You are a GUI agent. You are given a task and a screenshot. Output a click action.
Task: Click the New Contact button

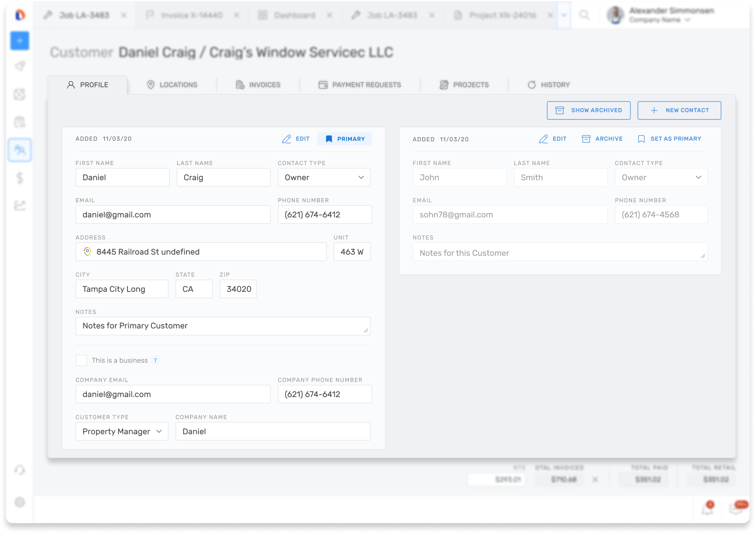tap(679, 110)
